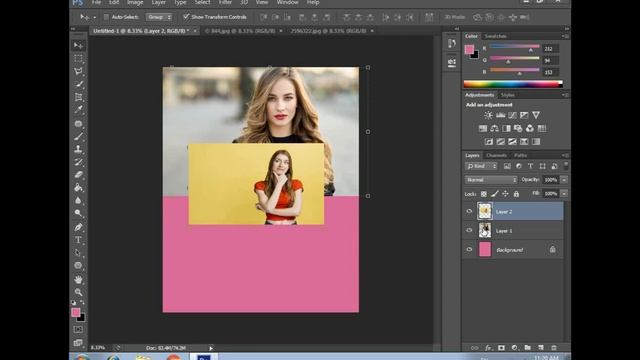This screenshot has height=360, width=640.
Task: Open Move tool preset picker arrow
Action: (x=95, y=17)
